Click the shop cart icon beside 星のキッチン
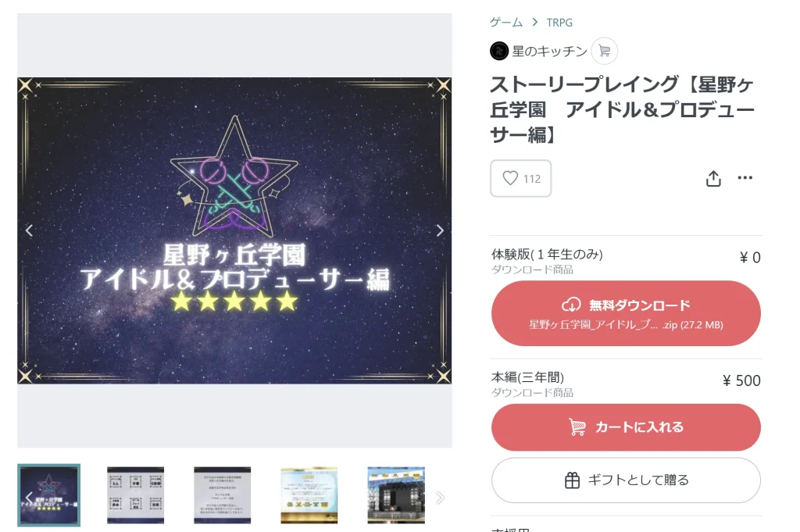The image size is (800, 532). [604, 51]
